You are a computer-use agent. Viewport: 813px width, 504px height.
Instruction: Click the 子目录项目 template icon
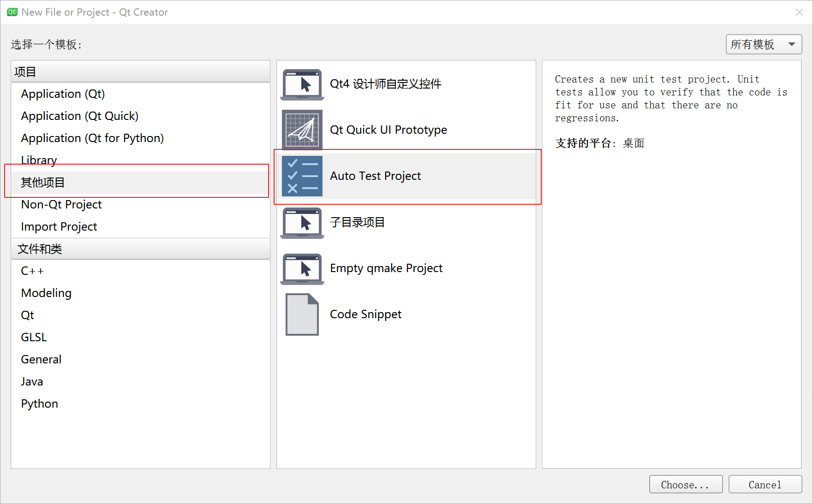[x=302, y=223]
